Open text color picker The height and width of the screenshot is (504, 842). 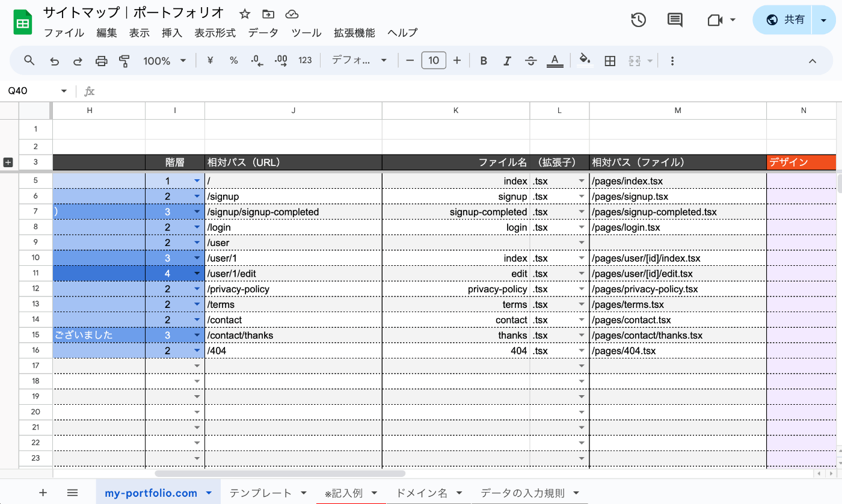pos(555,60)
